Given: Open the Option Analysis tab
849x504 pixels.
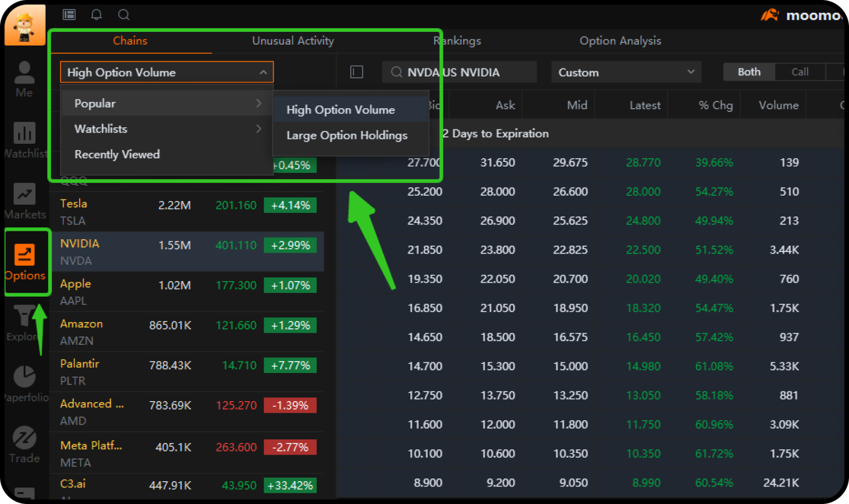Looking at the screenshot, I should 620,41.
